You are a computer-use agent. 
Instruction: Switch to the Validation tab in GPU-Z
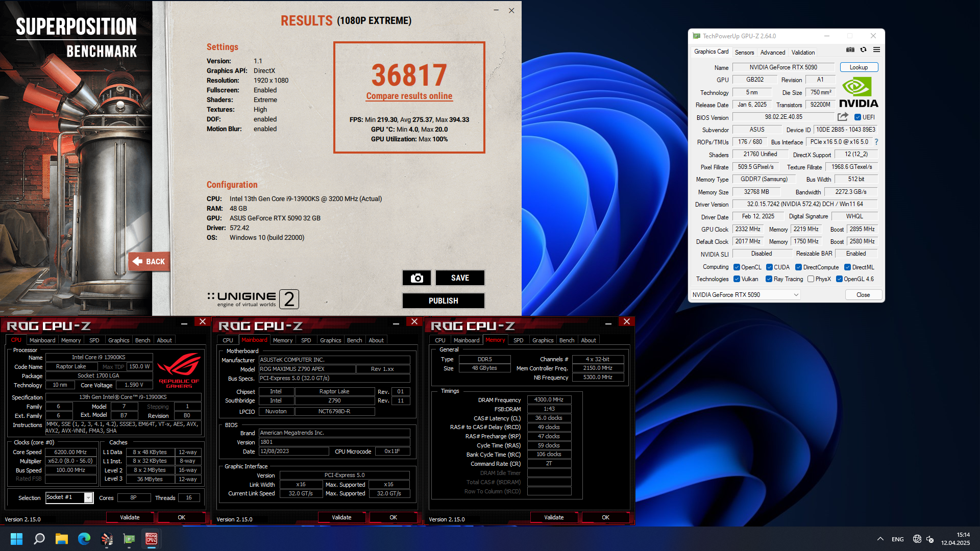pos(803,53)
